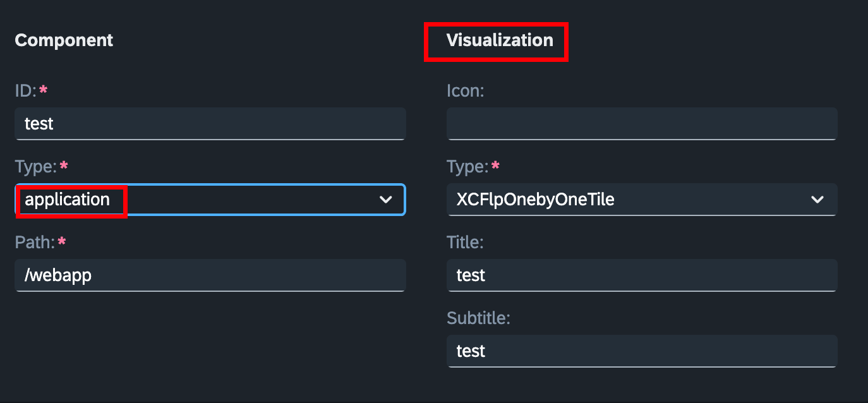Viewport: 868px width, 403px height.
Task: Click the Icon field label
Action: (x=465, y=91)
